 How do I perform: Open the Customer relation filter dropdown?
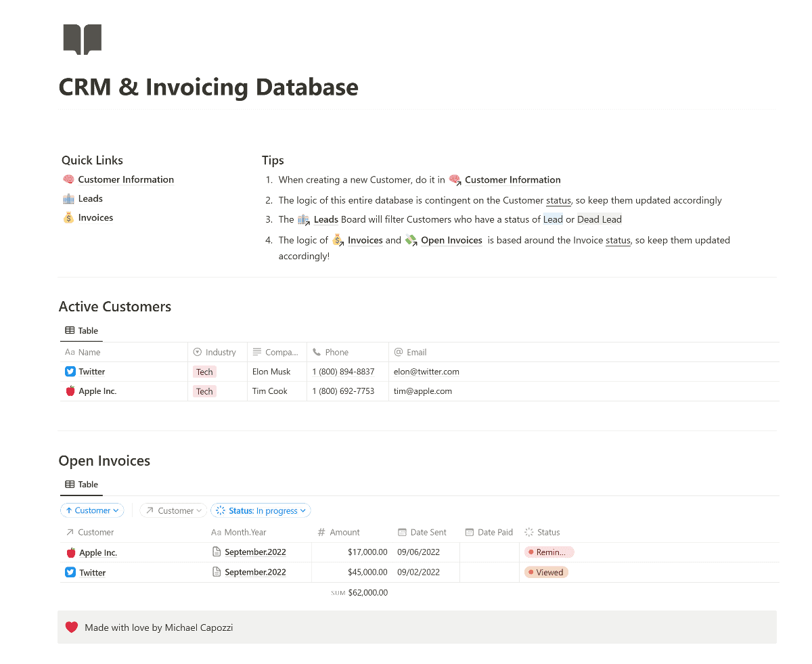[x=175, y=510]
